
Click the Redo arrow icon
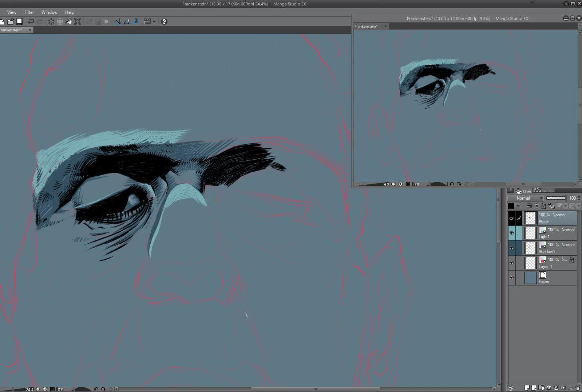40,21
